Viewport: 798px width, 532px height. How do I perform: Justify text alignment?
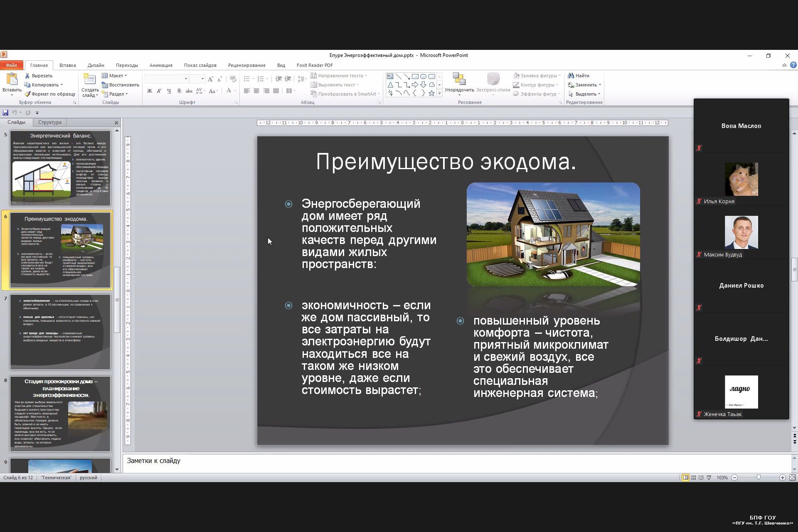(276, 91)
